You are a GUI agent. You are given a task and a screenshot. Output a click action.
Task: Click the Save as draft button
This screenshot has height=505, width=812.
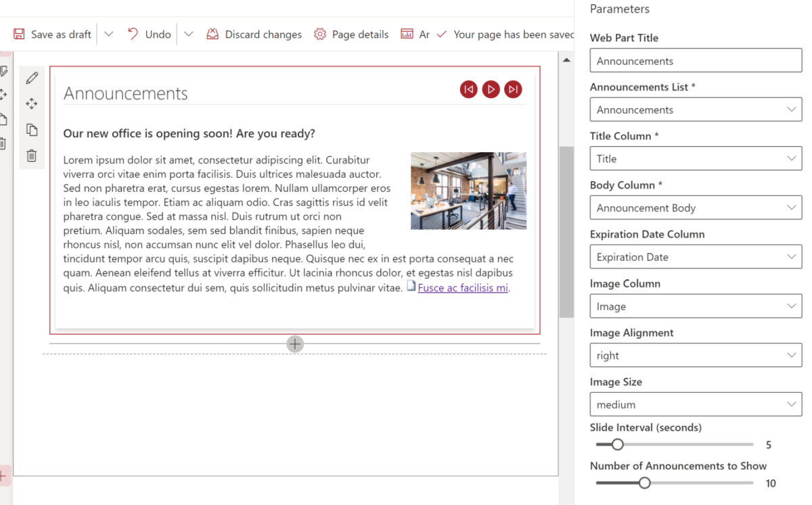click(51, 34)
